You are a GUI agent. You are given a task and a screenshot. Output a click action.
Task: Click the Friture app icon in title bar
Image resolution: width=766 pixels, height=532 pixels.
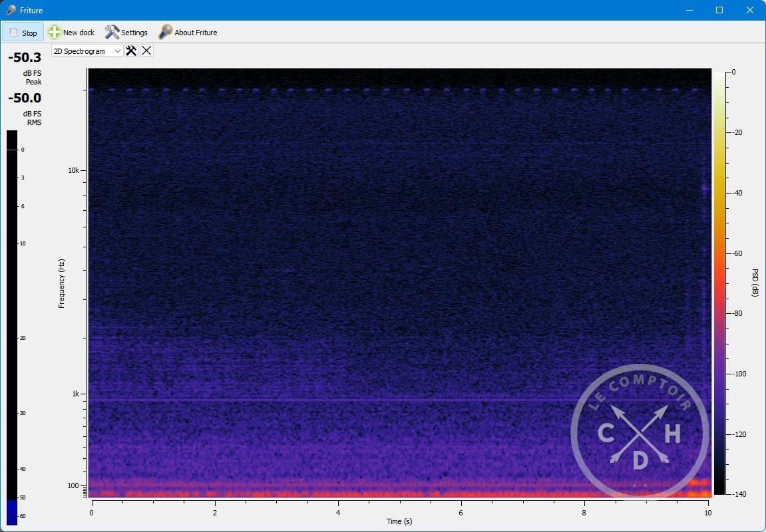point(11,10)
